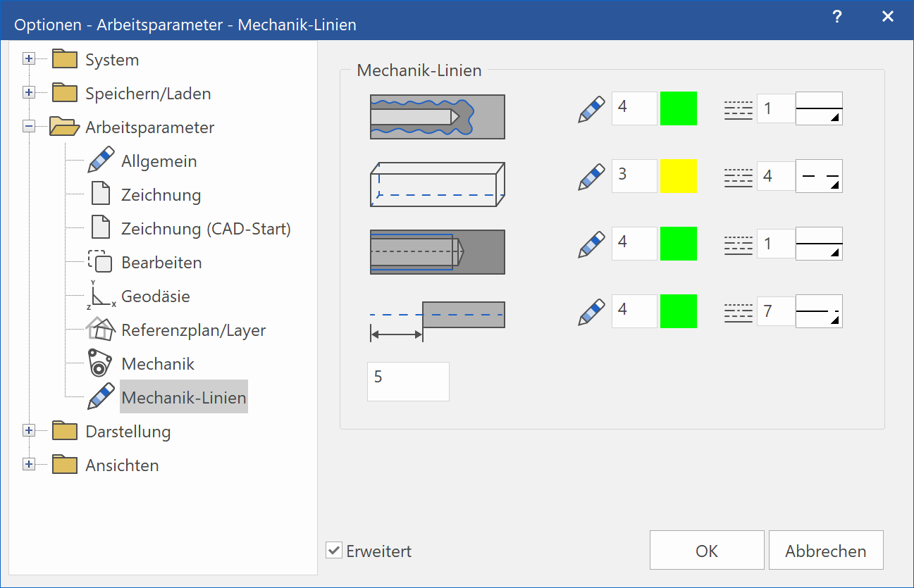Click the Mechanik belt-drive icon

click(101, 363)
